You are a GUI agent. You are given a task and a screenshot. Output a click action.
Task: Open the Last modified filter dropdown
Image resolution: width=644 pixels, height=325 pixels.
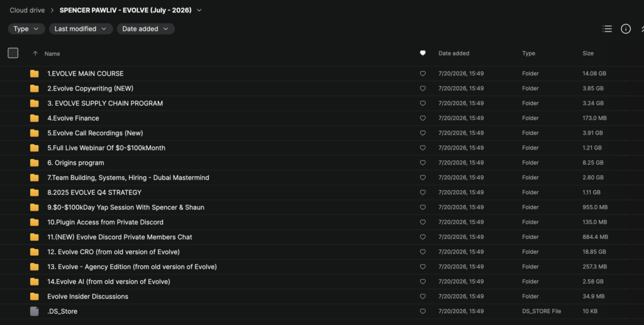81,29
